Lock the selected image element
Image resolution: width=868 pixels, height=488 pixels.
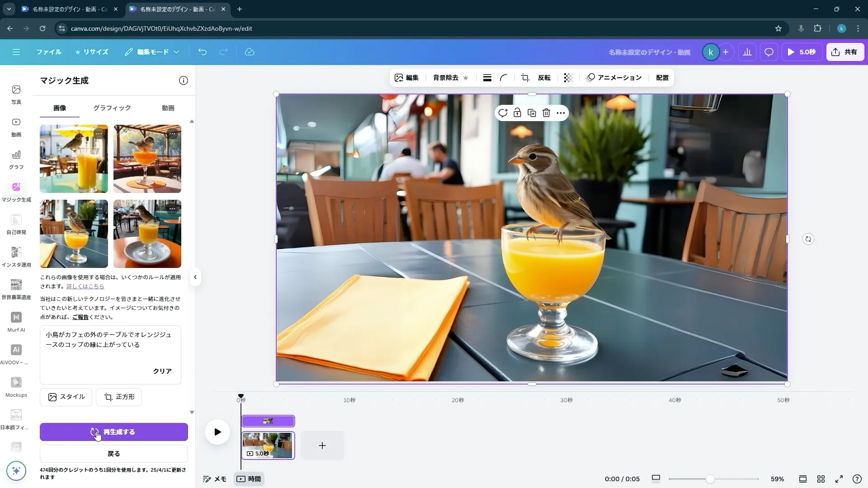tap(518, 113)
